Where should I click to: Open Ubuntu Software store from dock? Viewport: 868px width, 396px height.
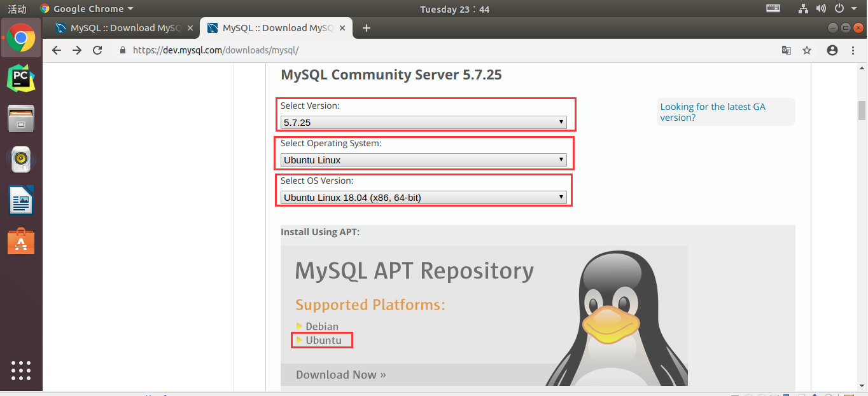click(21, 241)
